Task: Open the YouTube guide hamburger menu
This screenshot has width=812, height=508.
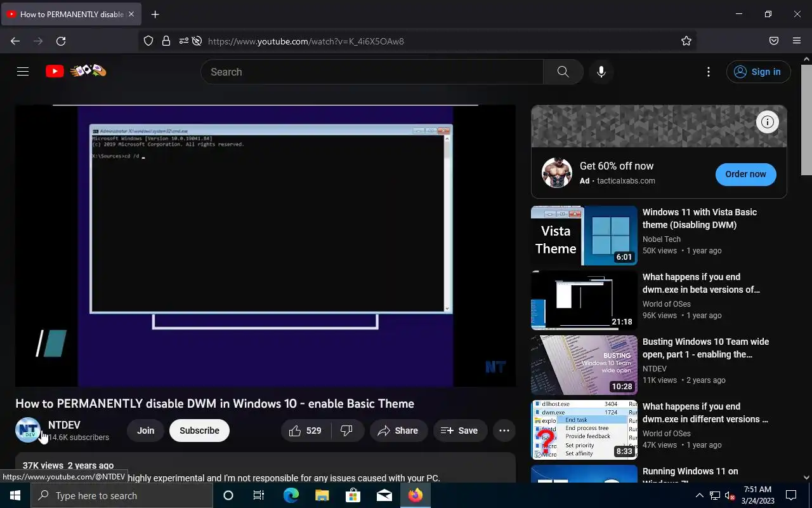Action: point(23,72)
